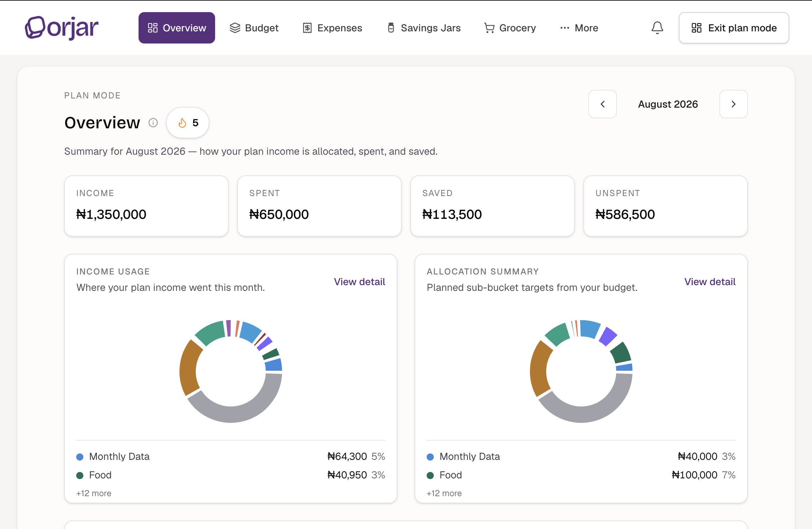Click Income Usage donut chart

pyautogui.click(x=231, y=371)
